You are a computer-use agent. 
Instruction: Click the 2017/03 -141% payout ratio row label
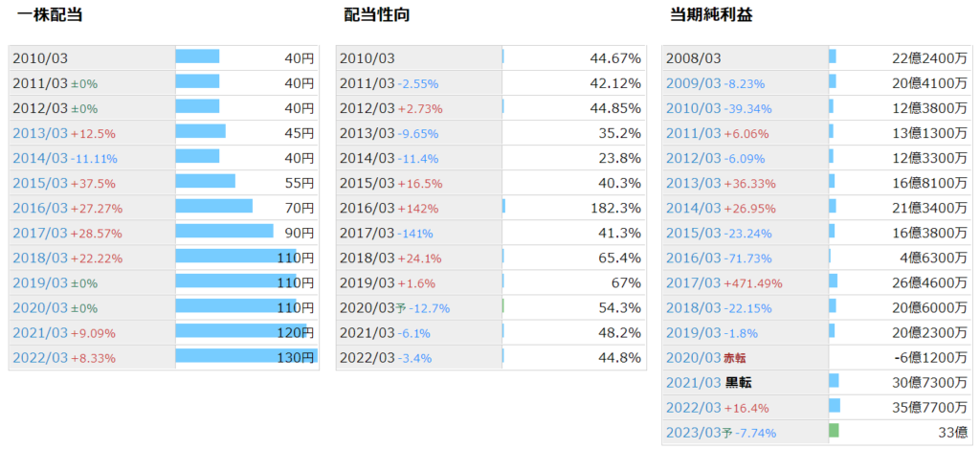click(x=387, y=234)
